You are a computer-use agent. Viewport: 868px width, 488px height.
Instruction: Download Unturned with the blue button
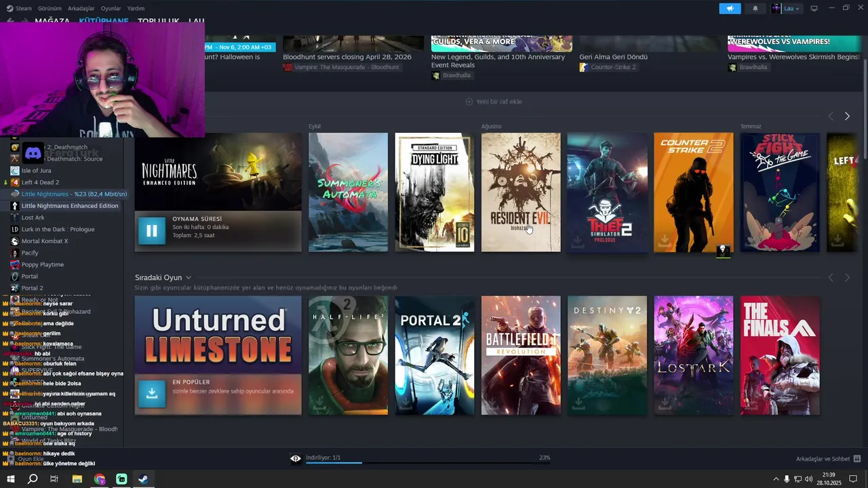click(152, 394)
